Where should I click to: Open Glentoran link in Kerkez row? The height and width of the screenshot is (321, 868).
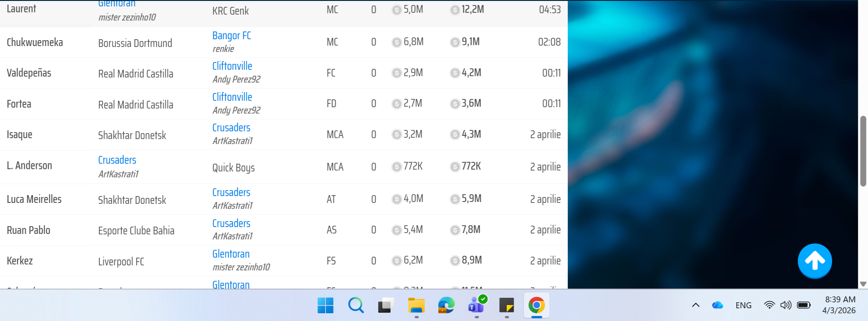(x=231, y=254)
